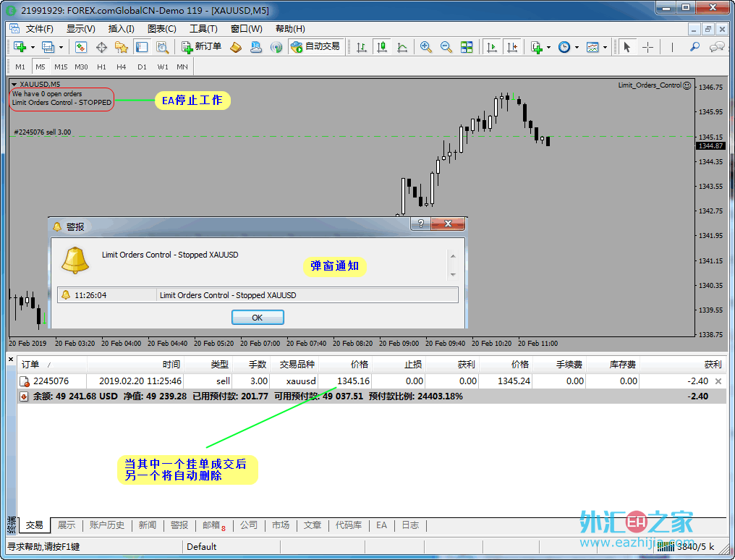Open the 工具(T) menu
The height and width of the screenshot is (560, 735).
click(203, 29)
